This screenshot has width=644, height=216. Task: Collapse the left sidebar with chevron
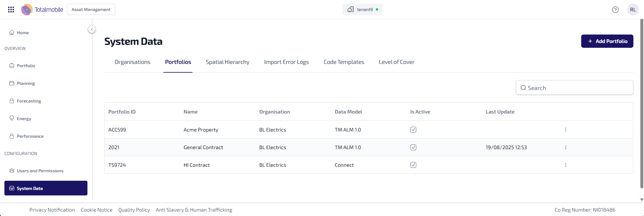click(x=92, y=29)
